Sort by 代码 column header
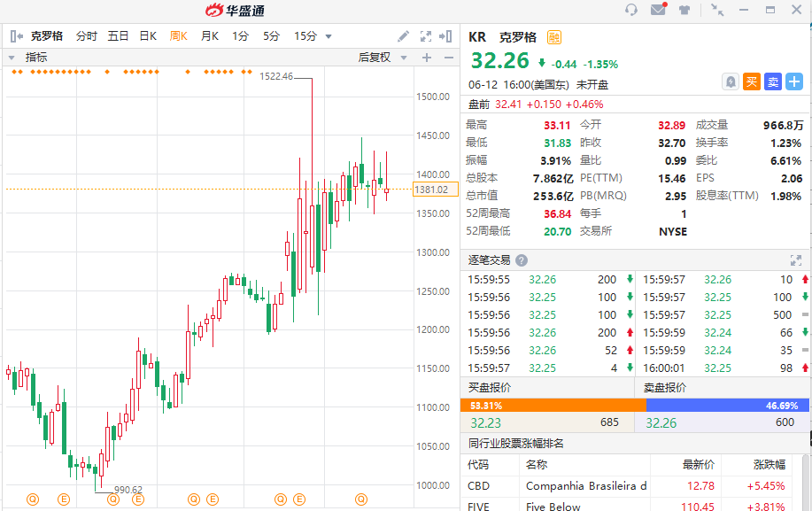This screenshot has height=511, width=812. click(478, 465)
